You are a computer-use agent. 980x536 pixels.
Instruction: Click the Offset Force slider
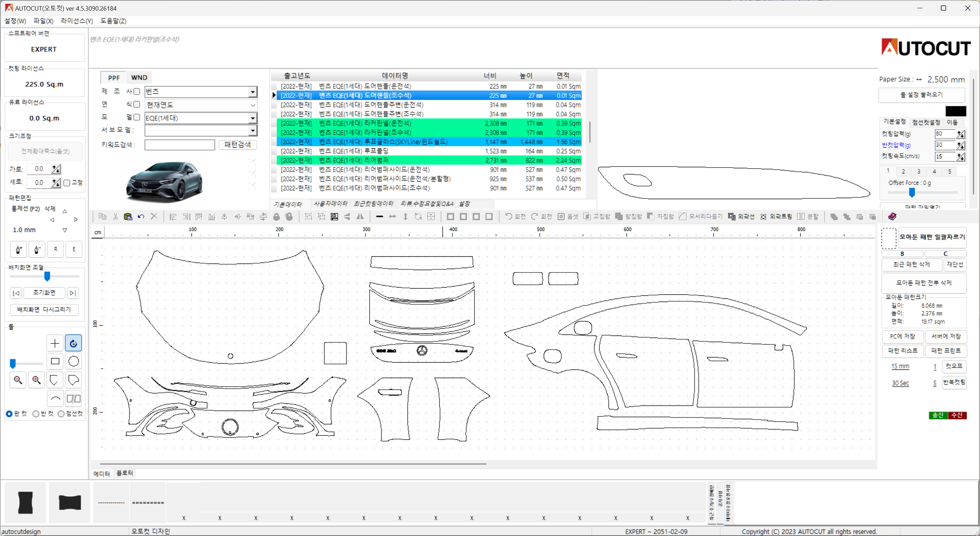tap(912, 193)
